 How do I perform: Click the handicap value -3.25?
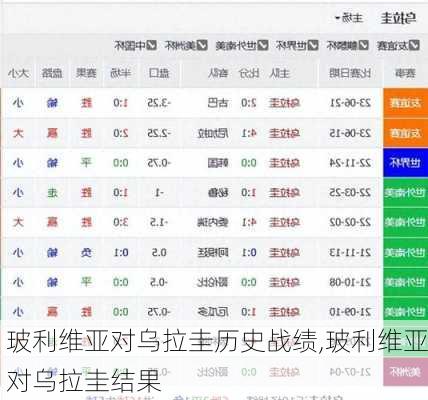coord(159,103)
